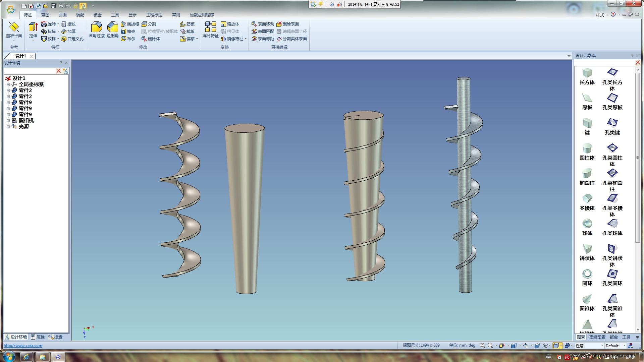Click the 基准平面 datum plane icon
The height and width of the screenshot is (362, 644).
pos(14,27)
